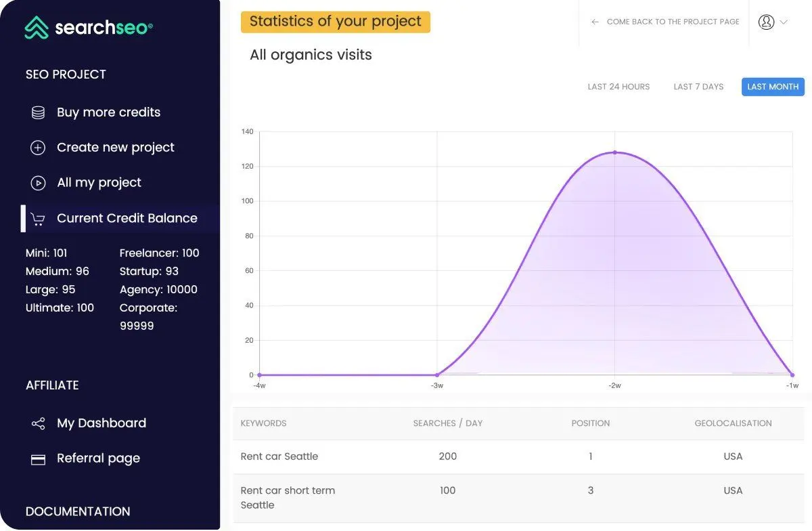Click the card icon beside Referral page

(x=39, y=459)
